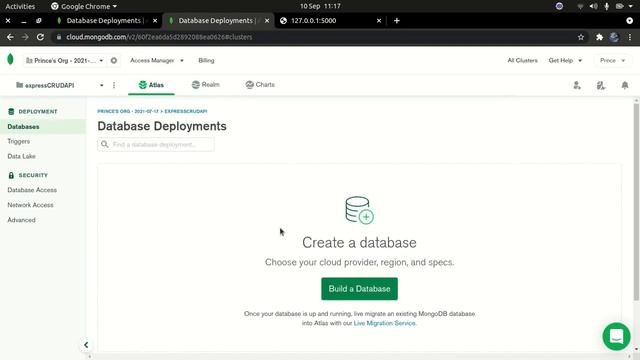Click the browser address bar URL
Image resolution: width=640 pixels, height=360 pixels.
tap(159, 37)
